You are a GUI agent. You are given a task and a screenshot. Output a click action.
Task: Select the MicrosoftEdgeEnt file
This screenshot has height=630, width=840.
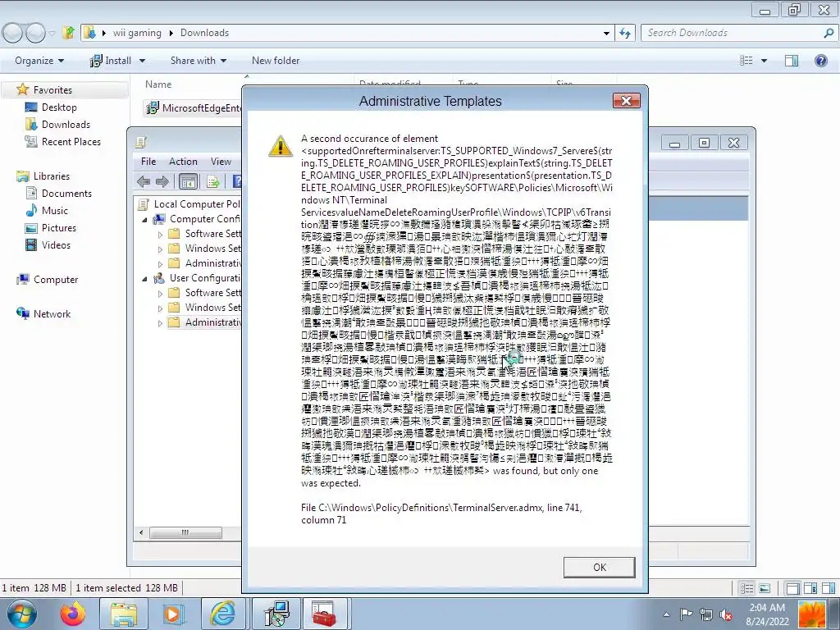[x=194, y=107]
